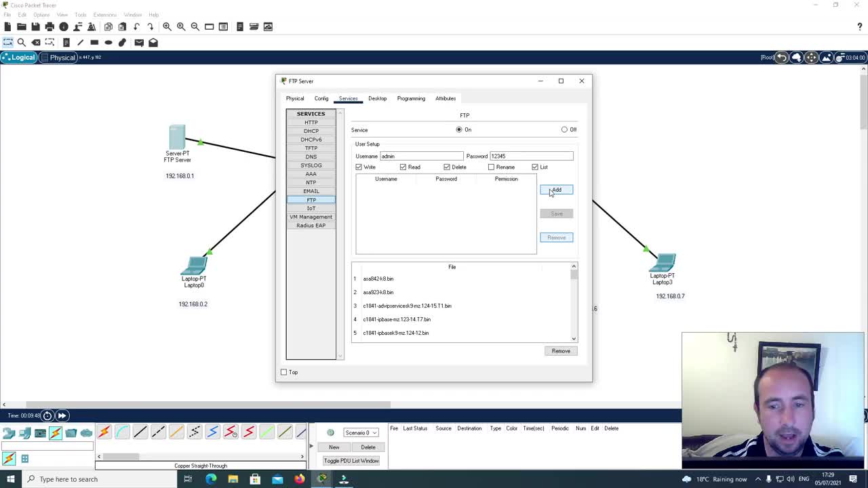The height and width of the screenshot is (488, 868).
Task: Select the EMAIL service
Action: [x=311, y=191]
